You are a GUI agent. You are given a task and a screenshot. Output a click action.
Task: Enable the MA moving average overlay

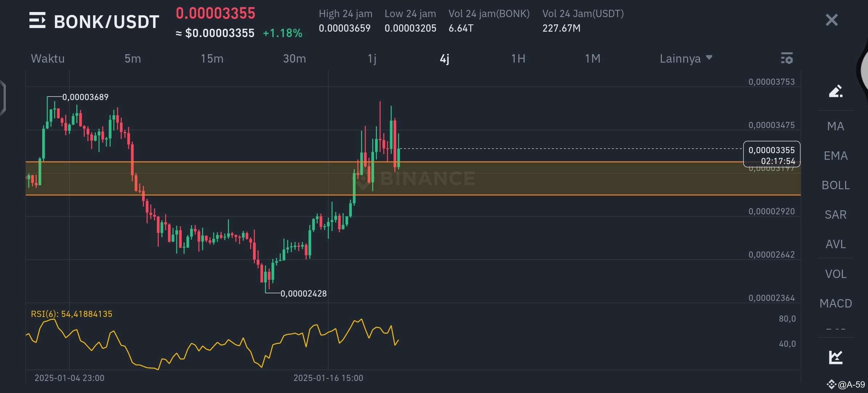click(836, 126)
